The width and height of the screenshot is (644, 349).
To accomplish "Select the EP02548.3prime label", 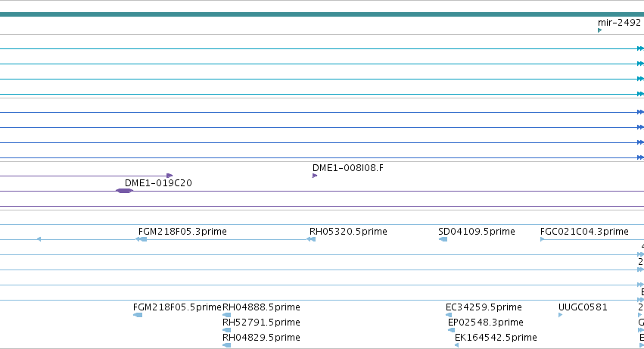I will pyautogui.click(x=486, y=323).
